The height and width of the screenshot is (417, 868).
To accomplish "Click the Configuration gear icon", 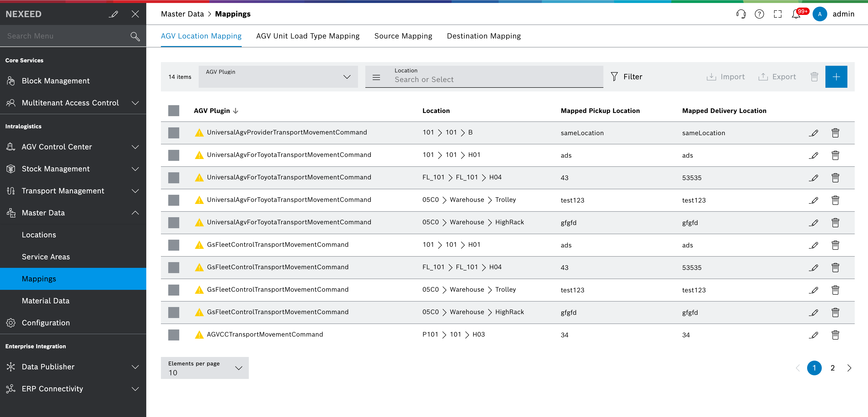I will click(x=11, y=323).
